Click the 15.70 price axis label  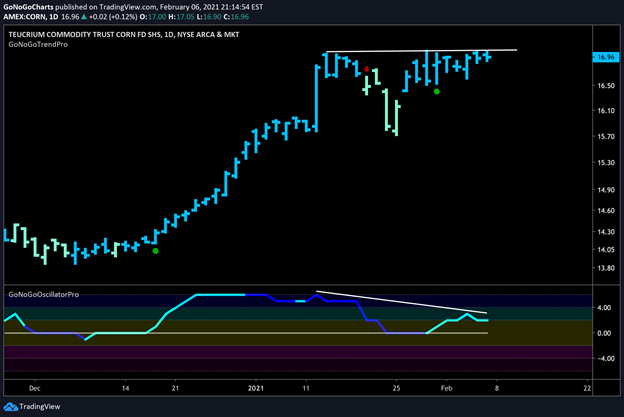point(606,136)
